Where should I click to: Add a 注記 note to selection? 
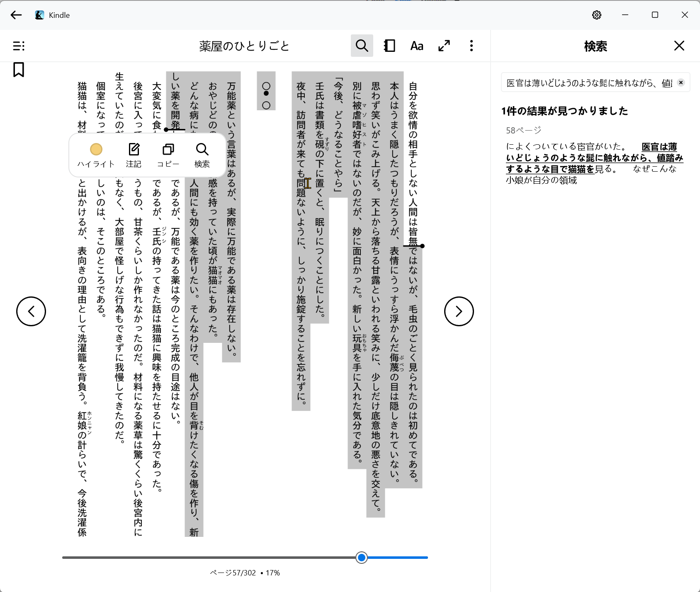click(x=134, y=155)
